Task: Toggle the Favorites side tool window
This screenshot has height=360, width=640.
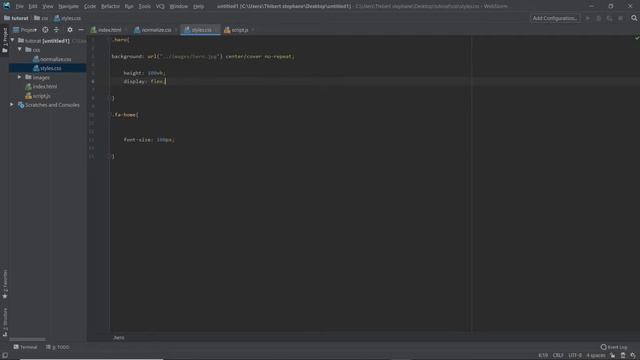Action: tap(5, 284)
